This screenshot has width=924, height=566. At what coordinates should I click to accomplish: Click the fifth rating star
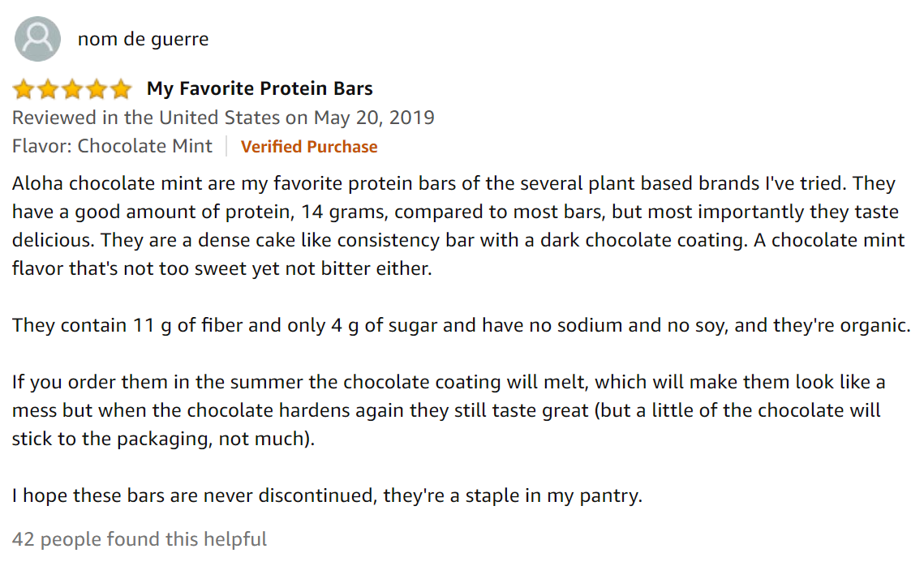click(x=120, y=88)
